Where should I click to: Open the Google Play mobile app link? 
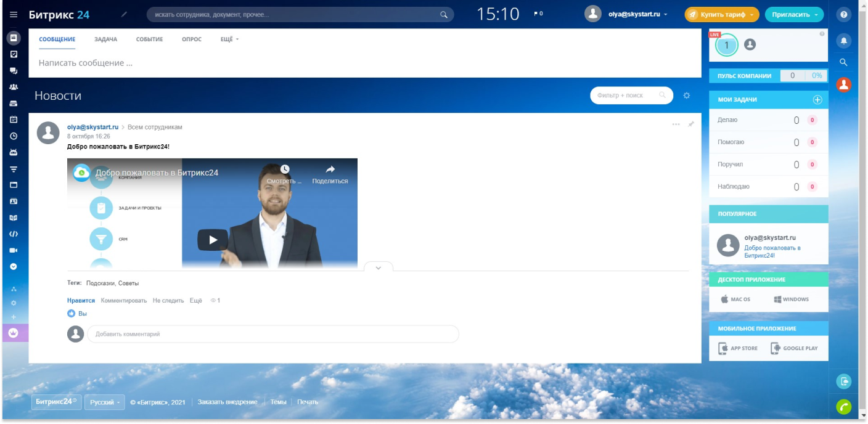click(794, 348)
